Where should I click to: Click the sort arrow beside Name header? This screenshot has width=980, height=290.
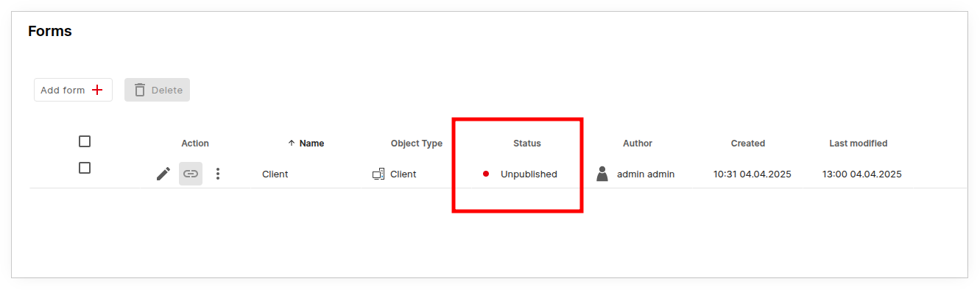coord(292,144)
